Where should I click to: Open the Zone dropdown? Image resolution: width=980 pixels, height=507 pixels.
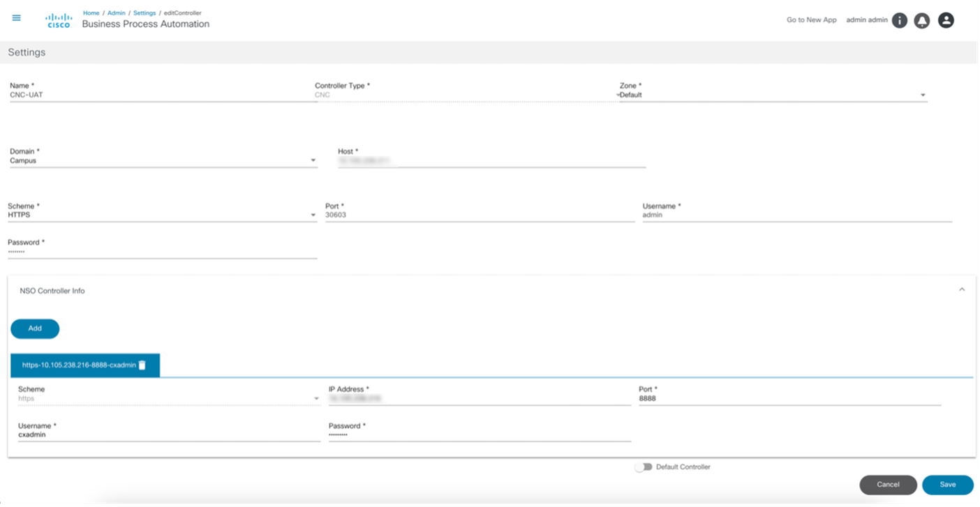(773, 95)
